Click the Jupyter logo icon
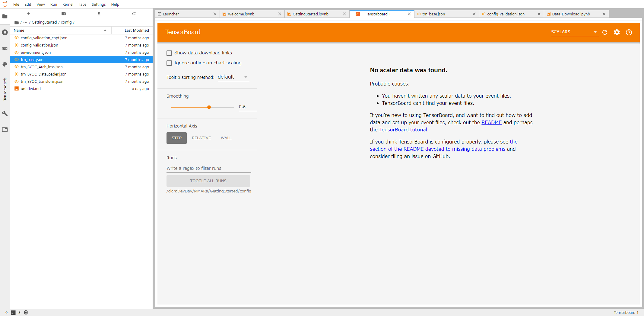The width and height of the screenshot is (644, 316). [x=5, y=4]
